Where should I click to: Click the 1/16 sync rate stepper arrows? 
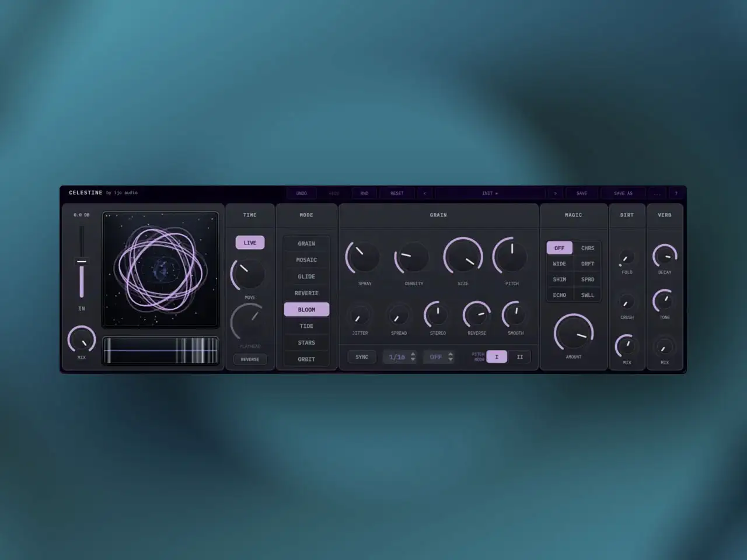pos(413,357)
